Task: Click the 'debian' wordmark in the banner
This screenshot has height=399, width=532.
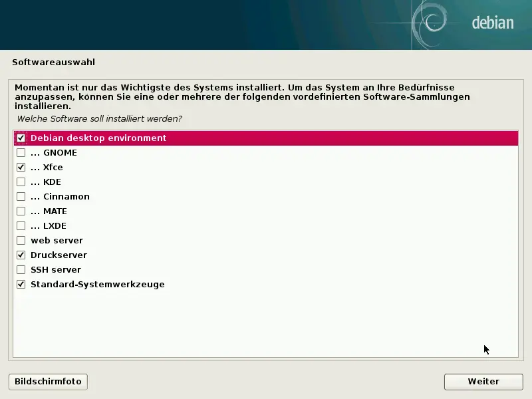Action: (493, 22)
